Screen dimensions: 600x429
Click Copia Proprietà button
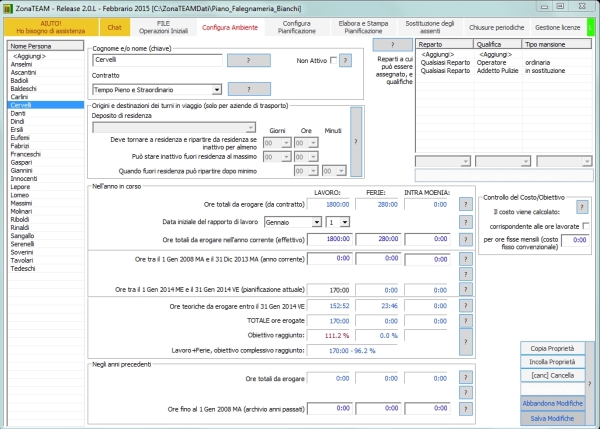[552, 348]
